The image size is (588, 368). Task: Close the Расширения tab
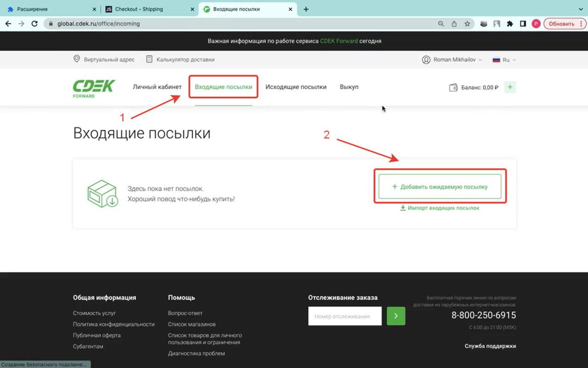click(x=94, y=9)
